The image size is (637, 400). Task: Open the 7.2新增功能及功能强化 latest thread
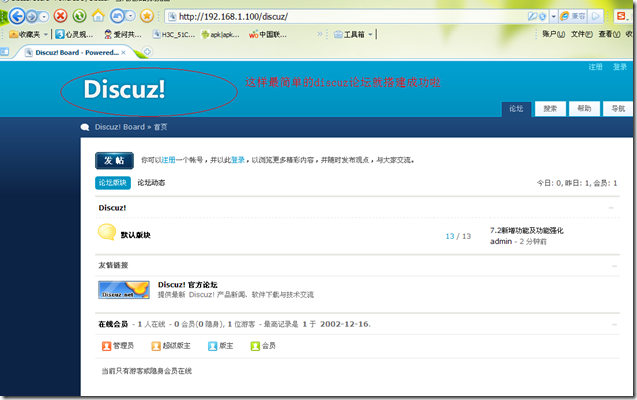(x=526, y=231)
